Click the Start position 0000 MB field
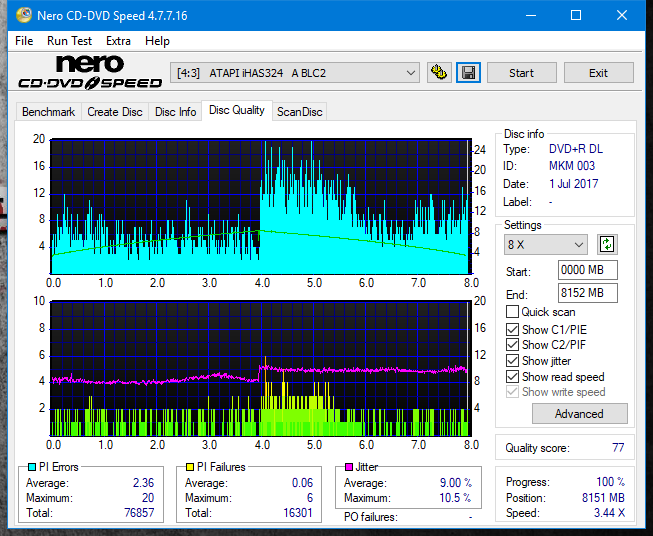 tap(587, 270)
